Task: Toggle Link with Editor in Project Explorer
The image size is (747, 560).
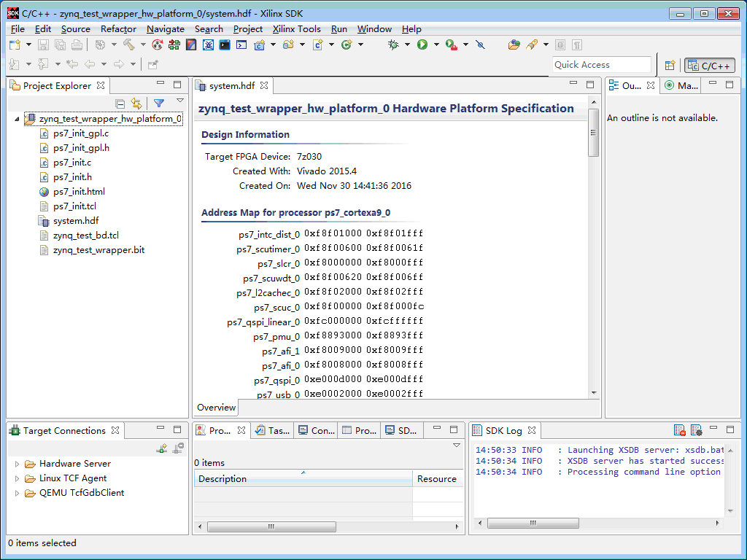Action: (x=136, y=104)
